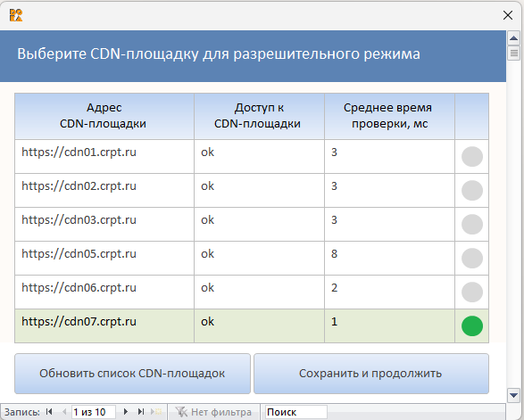Click the ok access cell for cdn01
The image size is (524, 420).
tap(259, 156)
